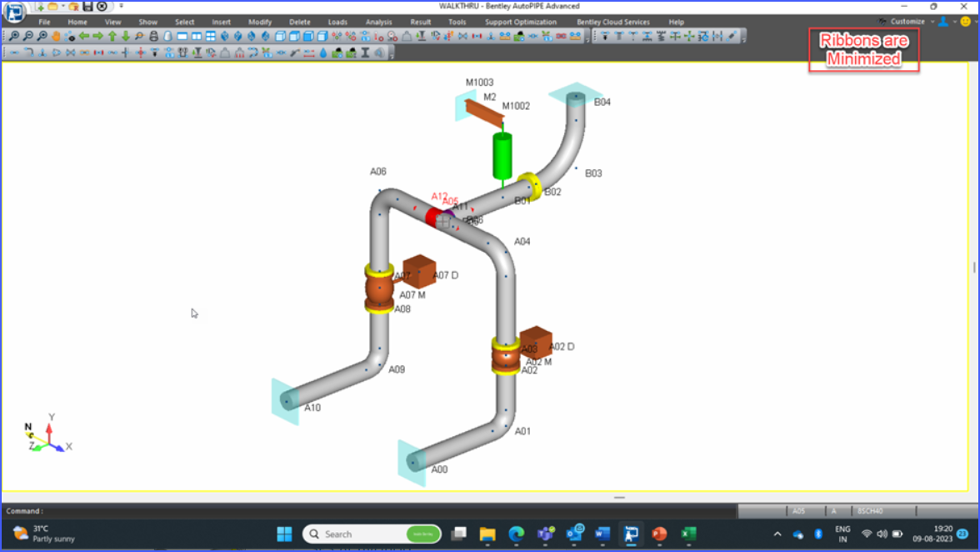
Task: Click the Close model folder icon
Action: point(73,7)
